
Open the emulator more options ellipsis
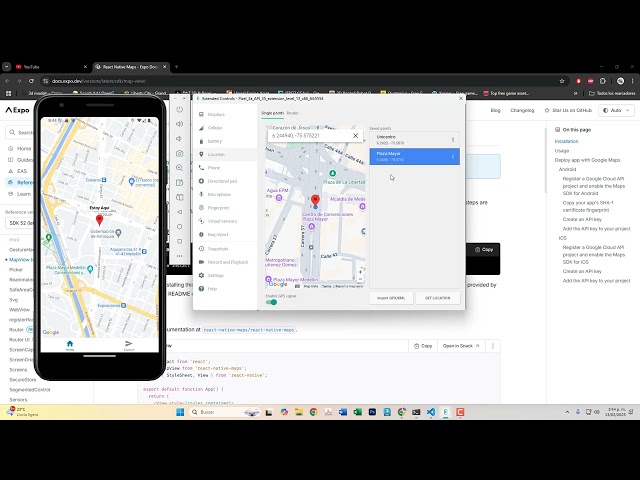pyautogui.click(x=180, y=256)
